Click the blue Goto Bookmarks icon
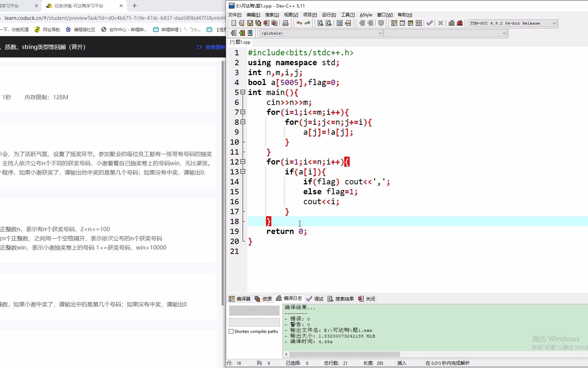 coord(250,33)
